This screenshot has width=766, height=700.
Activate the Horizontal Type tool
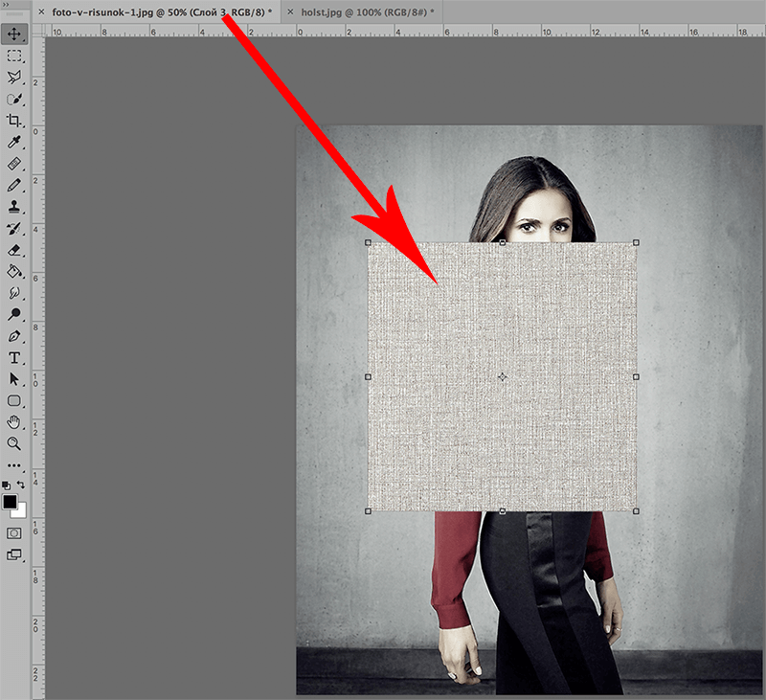pos(14,357)
